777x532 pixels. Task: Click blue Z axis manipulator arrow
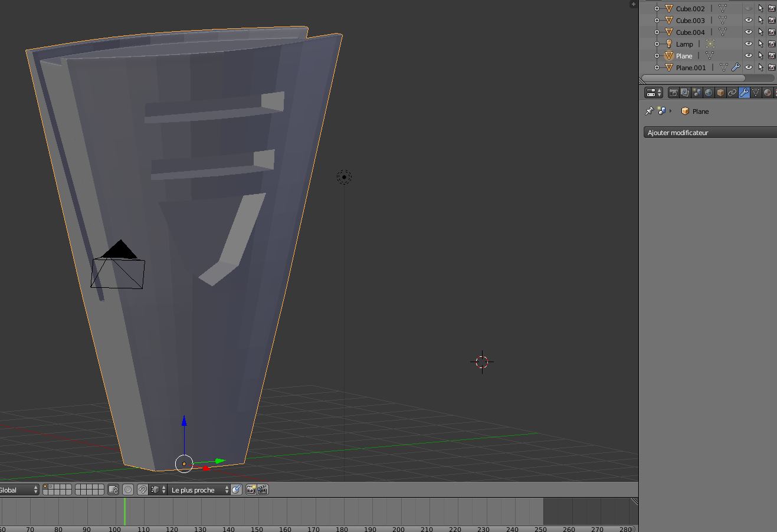(x=184, y=421)
